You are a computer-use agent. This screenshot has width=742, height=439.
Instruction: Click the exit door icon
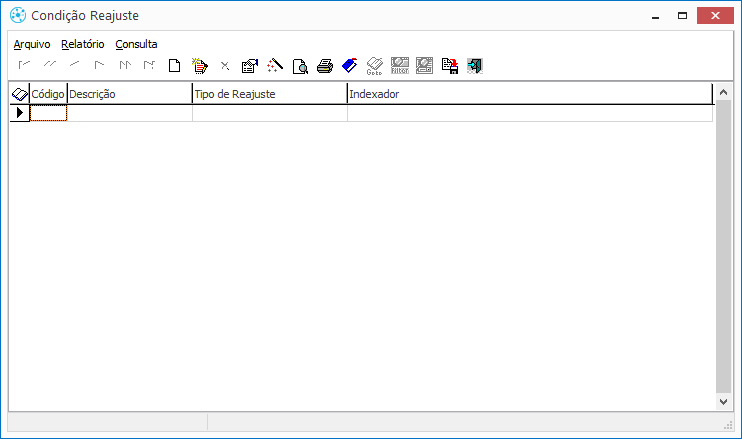(x=475, y=66)
